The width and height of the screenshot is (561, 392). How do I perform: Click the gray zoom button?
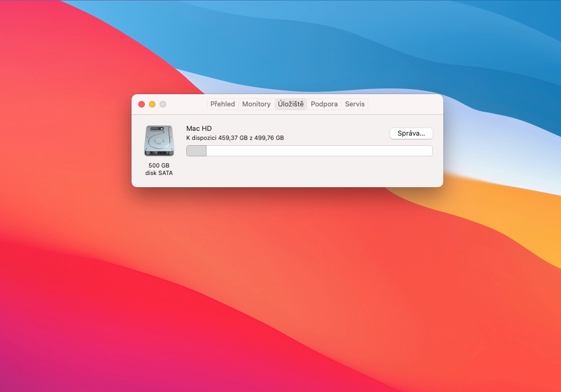[x=163, y=104]
